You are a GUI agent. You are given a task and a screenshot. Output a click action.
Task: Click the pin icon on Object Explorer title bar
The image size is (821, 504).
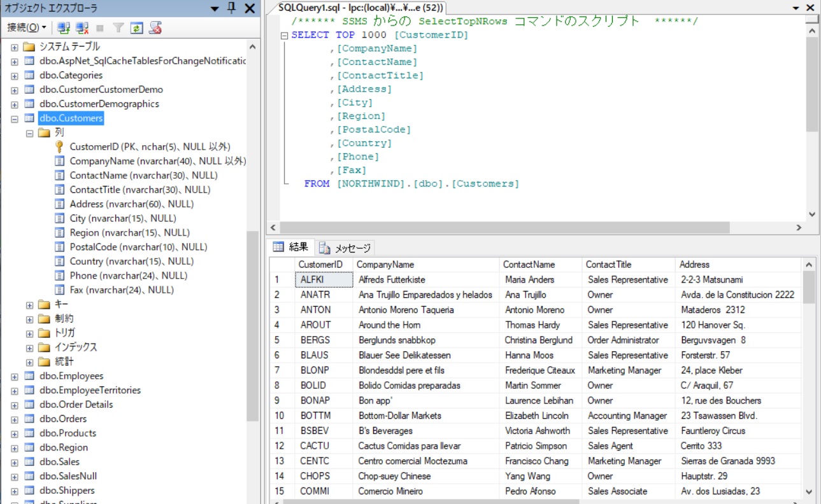point(231,9)
